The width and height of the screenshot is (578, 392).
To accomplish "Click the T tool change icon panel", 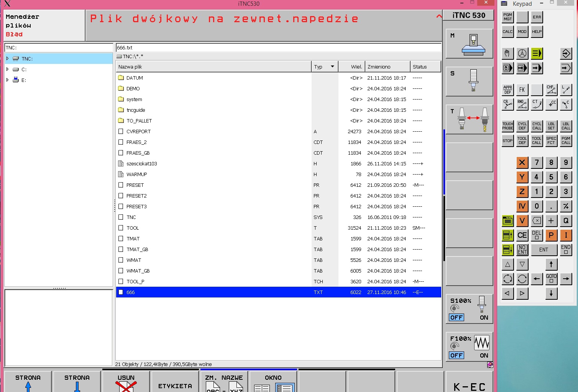I will (470, 119).
